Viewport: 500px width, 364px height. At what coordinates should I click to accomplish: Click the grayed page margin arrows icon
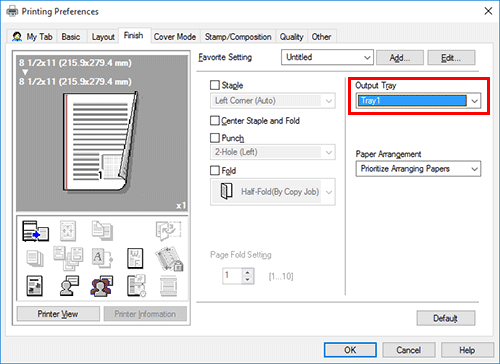(x=68, y=231)
